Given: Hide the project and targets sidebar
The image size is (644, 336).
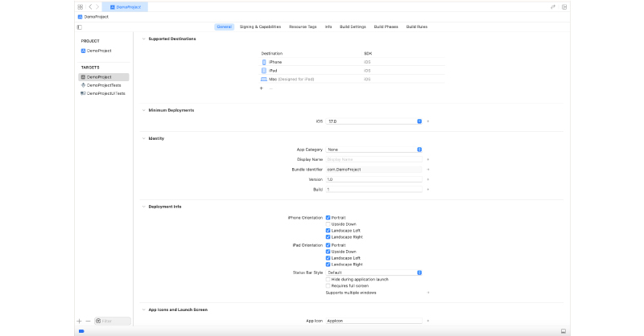Looking at the screenshot, I should point(80,27).
